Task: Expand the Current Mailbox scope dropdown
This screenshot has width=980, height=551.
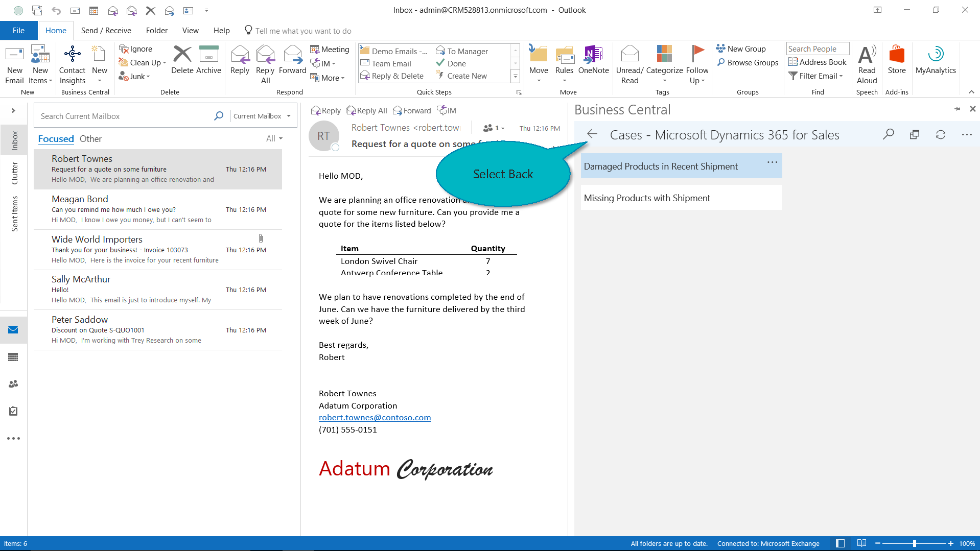Action: point(289,116)
